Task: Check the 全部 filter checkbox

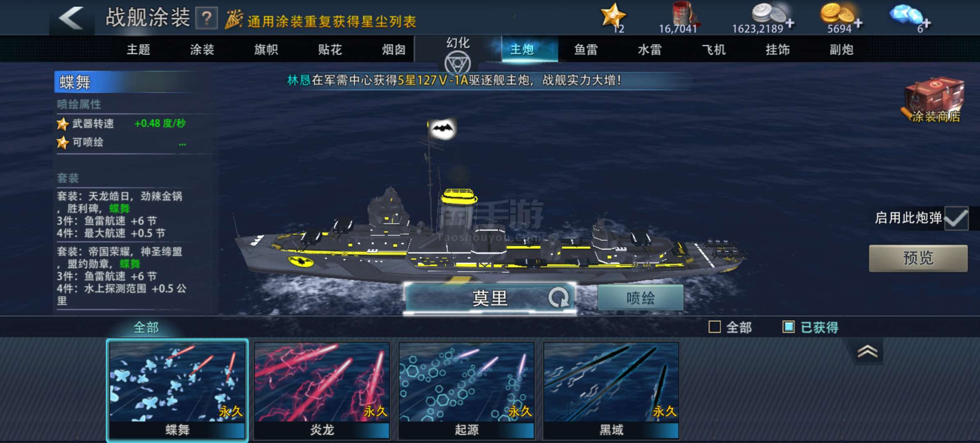Action: pos(714,327)
